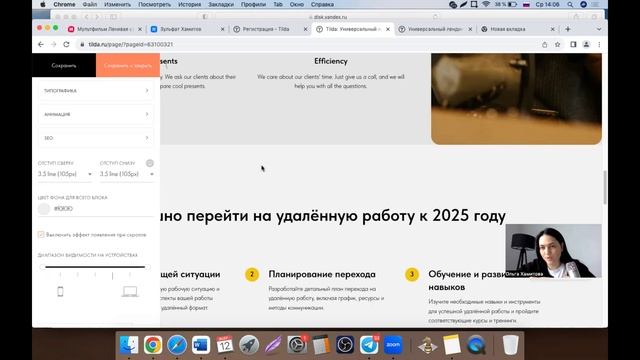Click the orange save and close button

pyautogui.click(x=128, y=65)
